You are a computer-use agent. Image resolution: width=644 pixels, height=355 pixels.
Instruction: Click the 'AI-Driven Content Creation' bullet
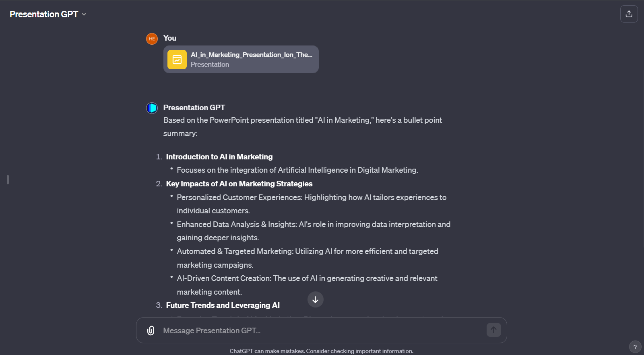pyautogui.click(x=307, y=285)
